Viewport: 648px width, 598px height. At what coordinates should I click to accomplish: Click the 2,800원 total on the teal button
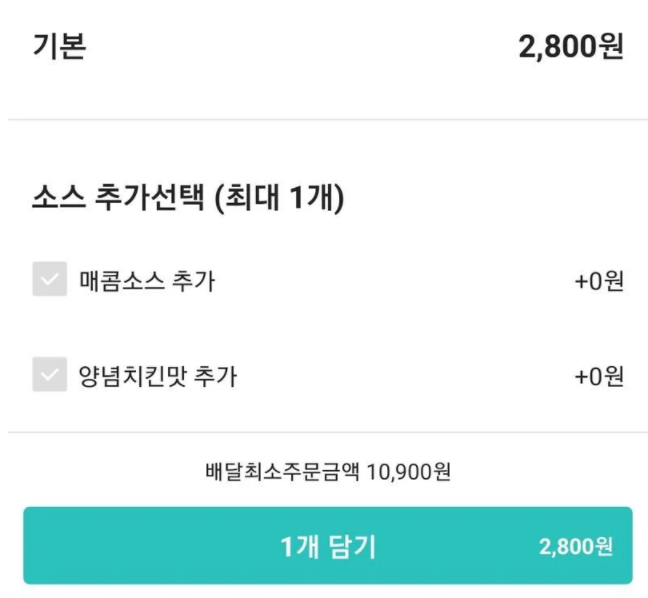click(x=575, y=547)
